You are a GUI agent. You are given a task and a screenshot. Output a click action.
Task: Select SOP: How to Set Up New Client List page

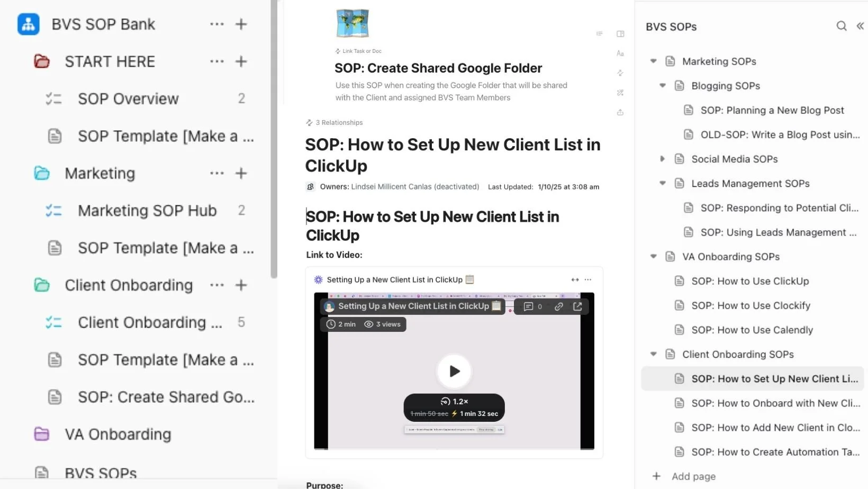(753, 378)
